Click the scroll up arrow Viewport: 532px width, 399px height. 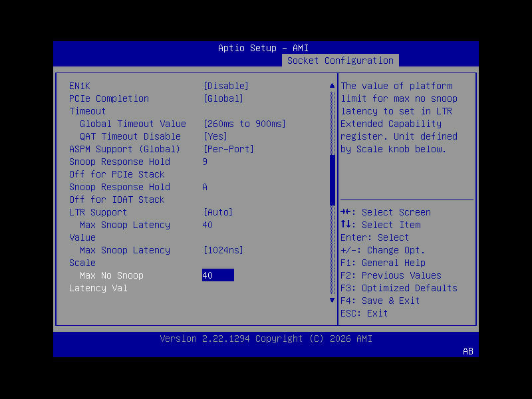(x=332, y=86)
